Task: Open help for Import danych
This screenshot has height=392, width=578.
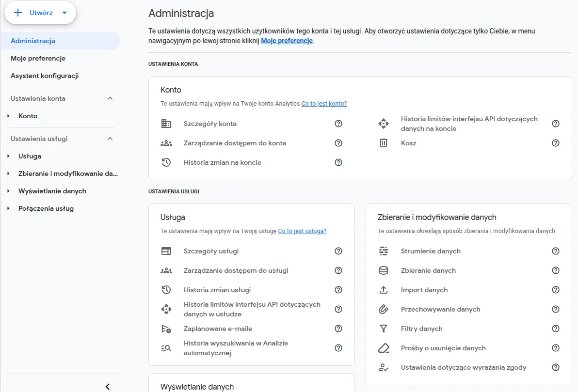Action: (x=556, y=290)
